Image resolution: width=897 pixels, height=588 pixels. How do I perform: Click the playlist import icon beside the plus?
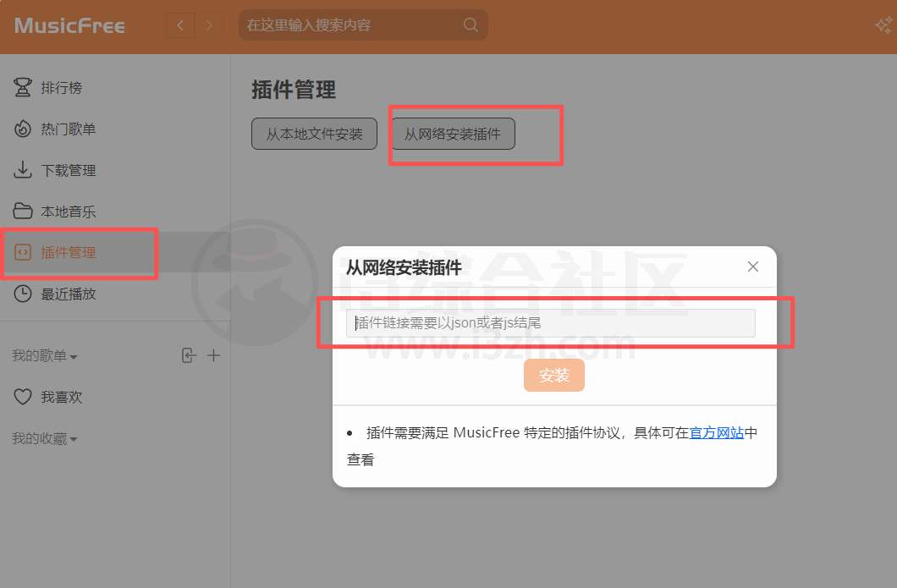click(189, 355)
